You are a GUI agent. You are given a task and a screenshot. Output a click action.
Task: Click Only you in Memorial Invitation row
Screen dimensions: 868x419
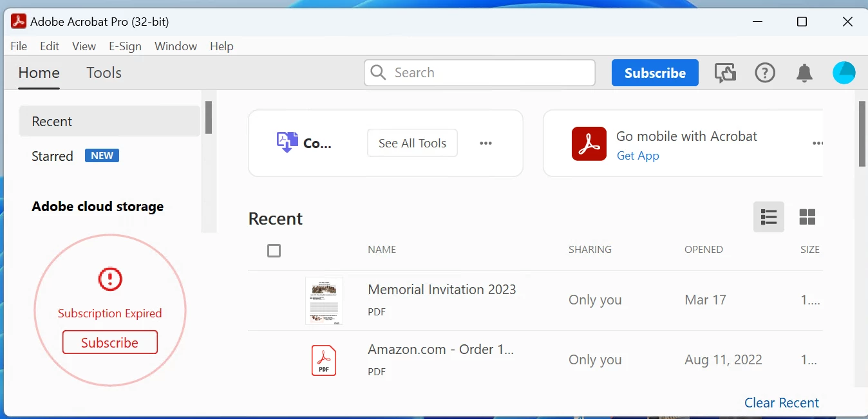click(x=595, y=300)
